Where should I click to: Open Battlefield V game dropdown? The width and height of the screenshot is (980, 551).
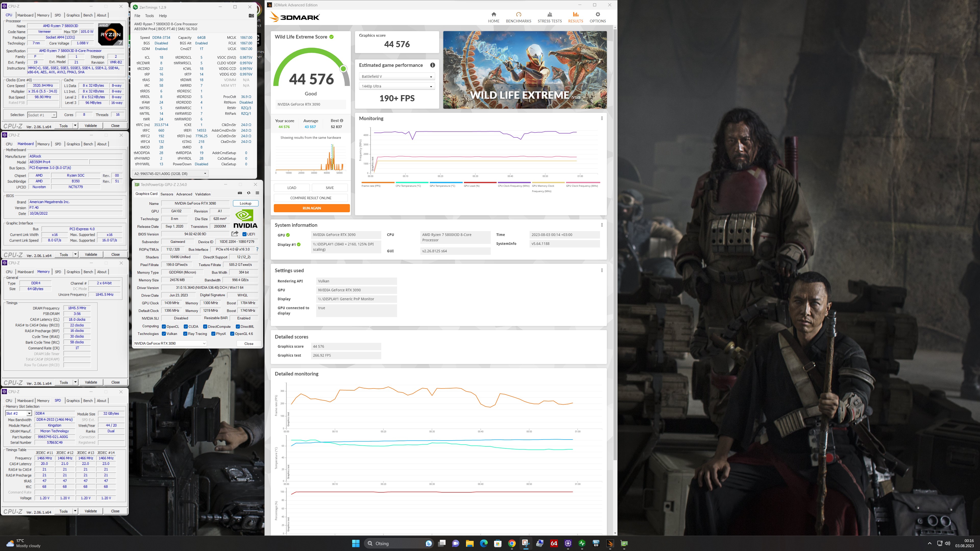[397, 77]
